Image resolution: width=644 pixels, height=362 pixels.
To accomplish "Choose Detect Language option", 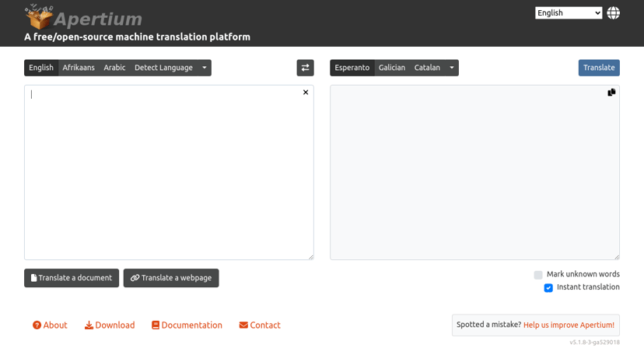I will point(163,68).
